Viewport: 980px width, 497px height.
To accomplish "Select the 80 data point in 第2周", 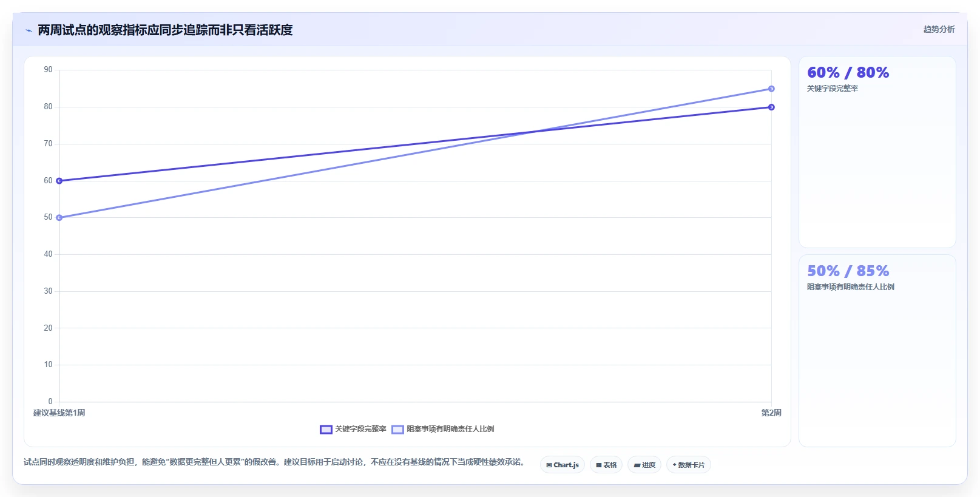I will pyautogui.click(x=771, y=107).
